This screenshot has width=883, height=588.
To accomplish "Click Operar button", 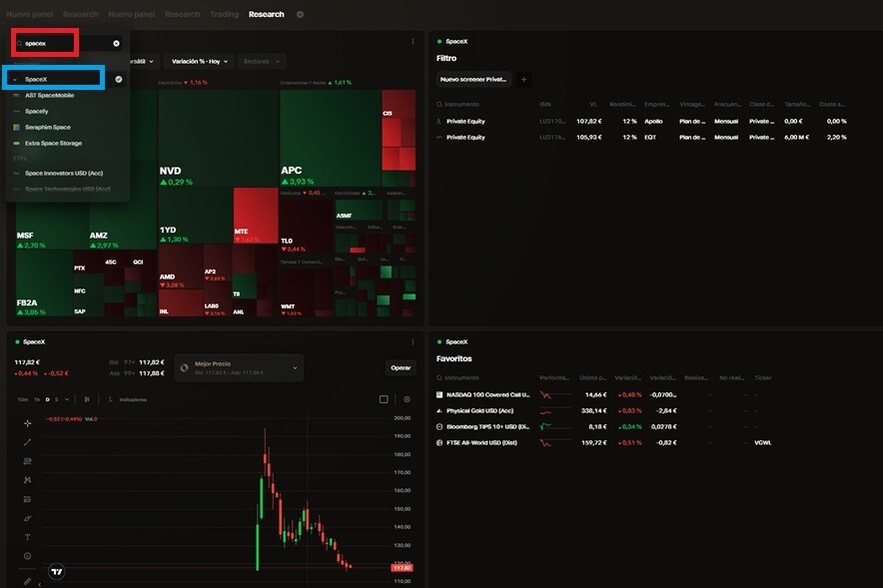I will point(401,368).
